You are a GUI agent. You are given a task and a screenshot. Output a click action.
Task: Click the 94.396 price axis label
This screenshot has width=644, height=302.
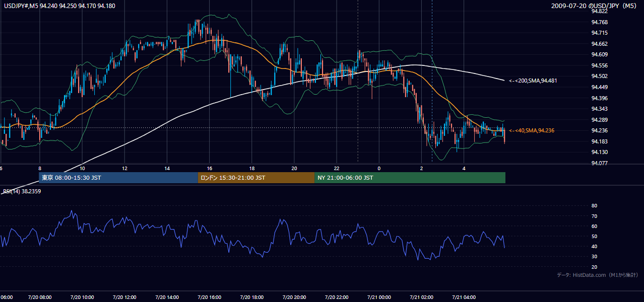pyautogui.click(x=599, y=98)
